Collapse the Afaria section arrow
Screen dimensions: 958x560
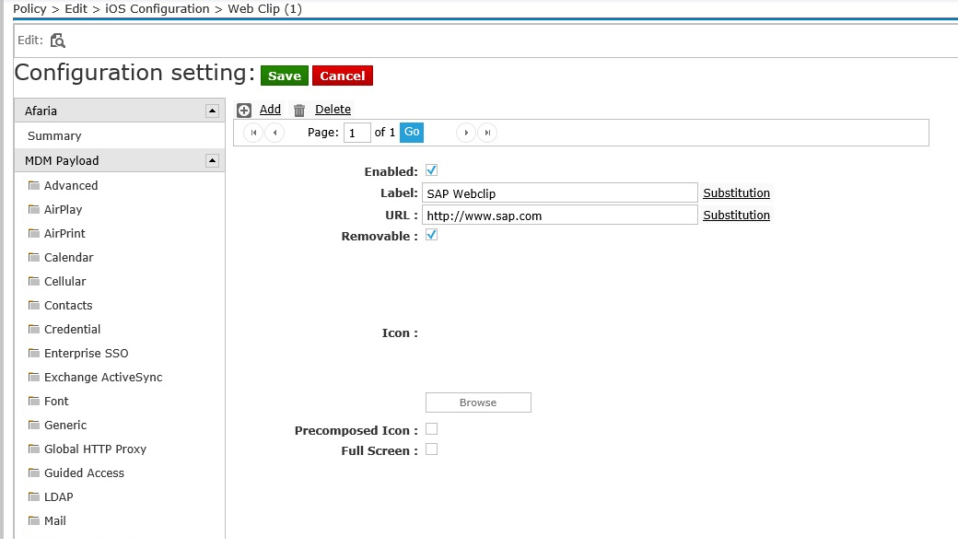tap(212, 111)
